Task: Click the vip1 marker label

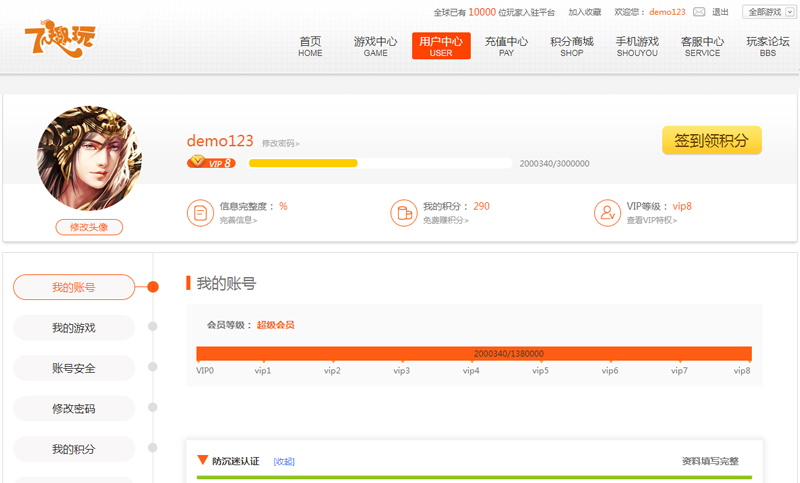Action: (x=263, y=371)
